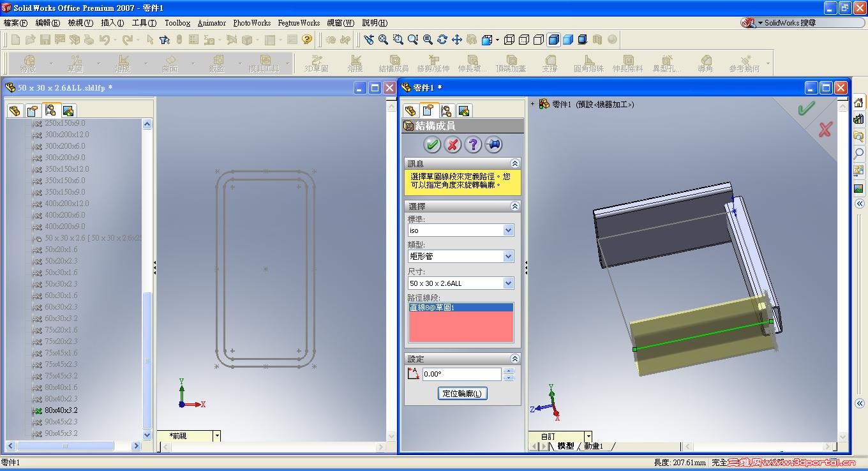The height and width of the screenshot is (471, 868).
Task: Select the 75x45x3.2 configuration
Action: tap(61, 376)
